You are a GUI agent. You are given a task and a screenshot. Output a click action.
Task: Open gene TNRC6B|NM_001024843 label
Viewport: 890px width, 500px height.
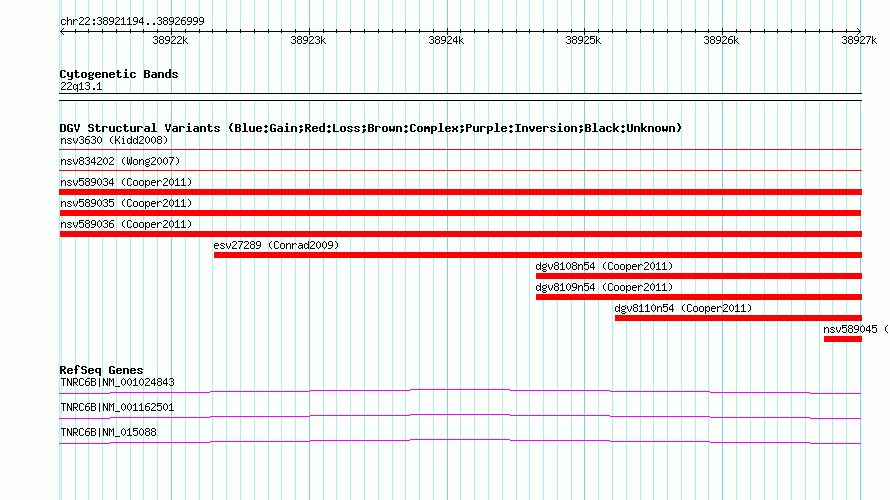(x=117, y=383)
